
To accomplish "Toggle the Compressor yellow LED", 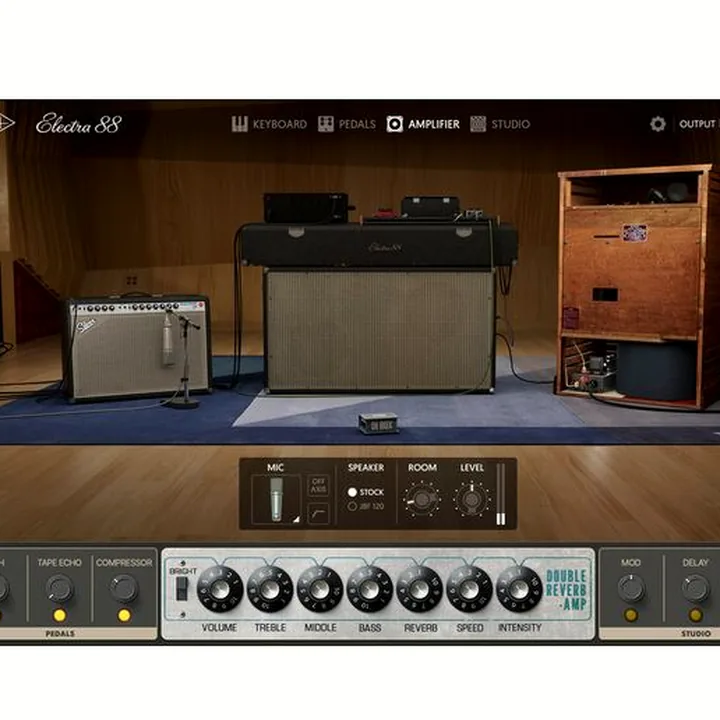I will tap(124, 615).
